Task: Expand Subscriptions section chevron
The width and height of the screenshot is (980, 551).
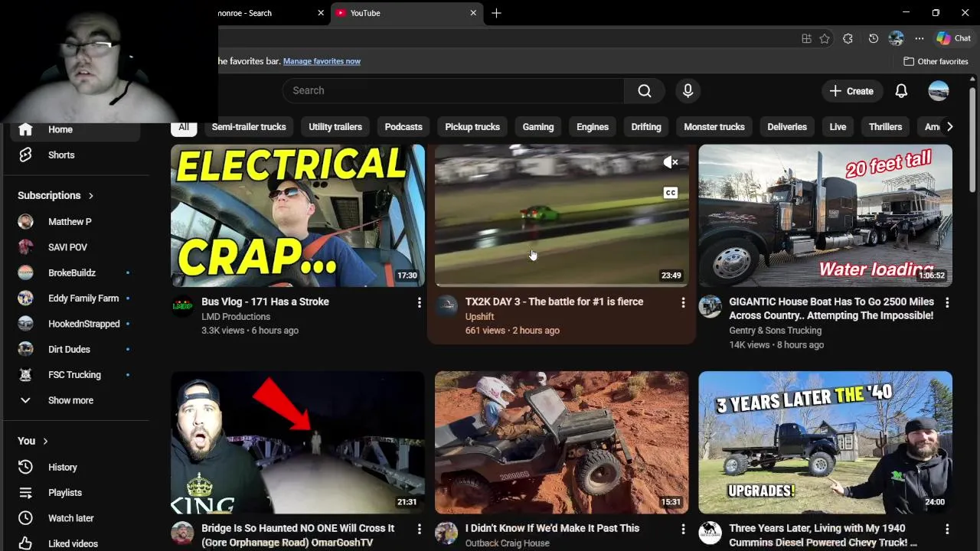Action: pyautogui.click(x=90, y=196)
